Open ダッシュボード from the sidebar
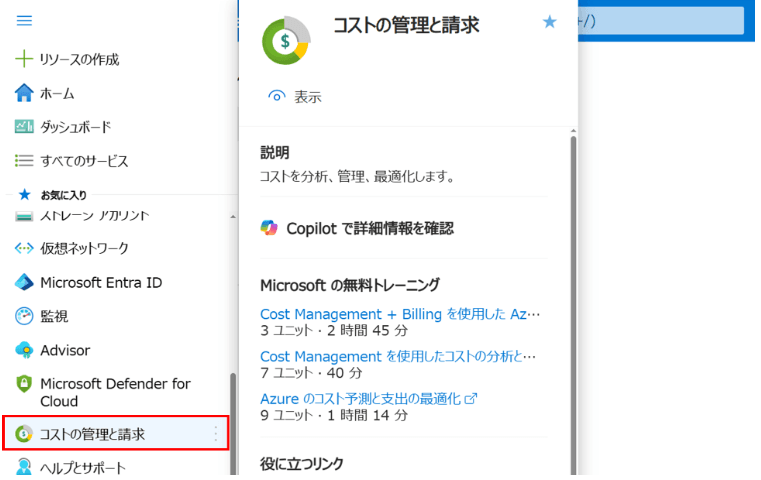This screenshot has height=480, width=761. click(x=75, y=127)
